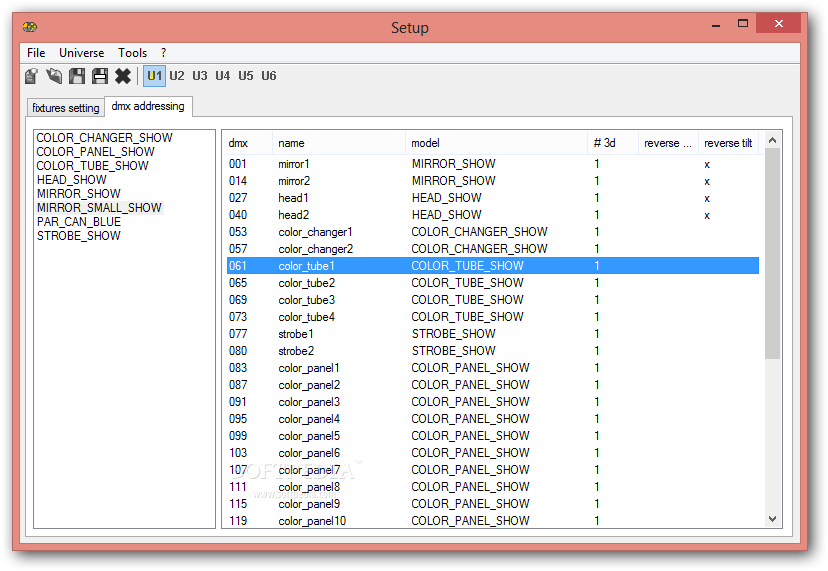Viewport: 828px width, 571px height.
Task: Select PAR_CAN_BLUE in fixture list
Action: 79,222
